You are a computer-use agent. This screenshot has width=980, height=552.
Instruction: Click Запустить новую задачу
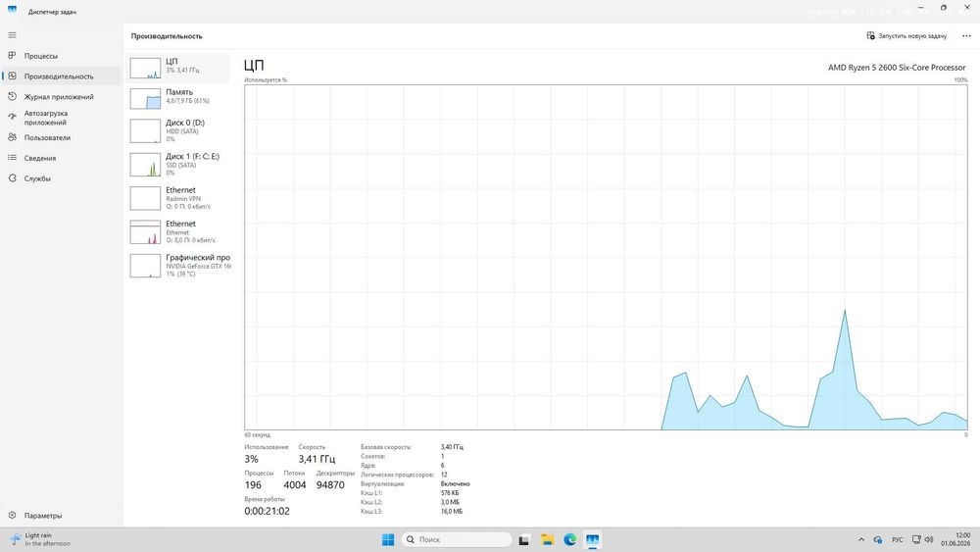(906, 35)
